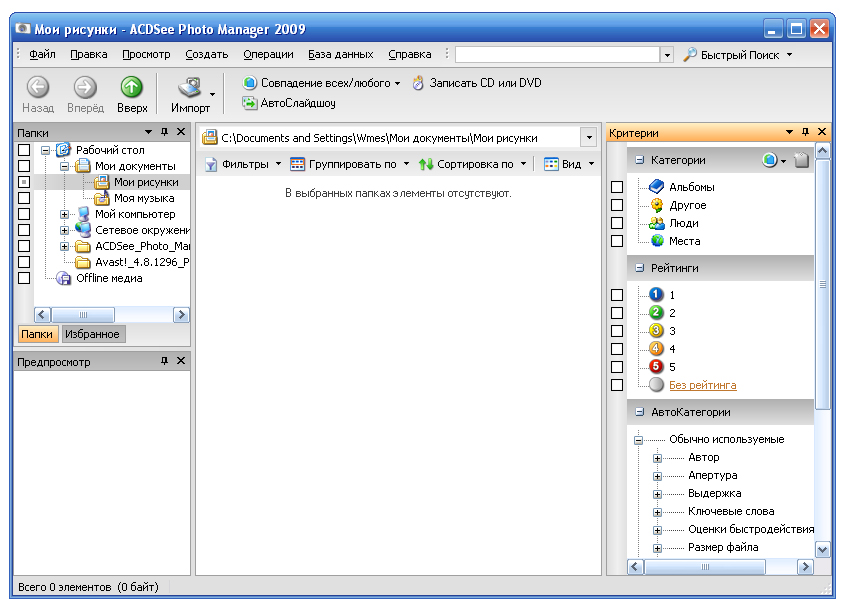Check the Места category checkbox
This screenshot has width=844, height=607.
click(x=617, y=241)
